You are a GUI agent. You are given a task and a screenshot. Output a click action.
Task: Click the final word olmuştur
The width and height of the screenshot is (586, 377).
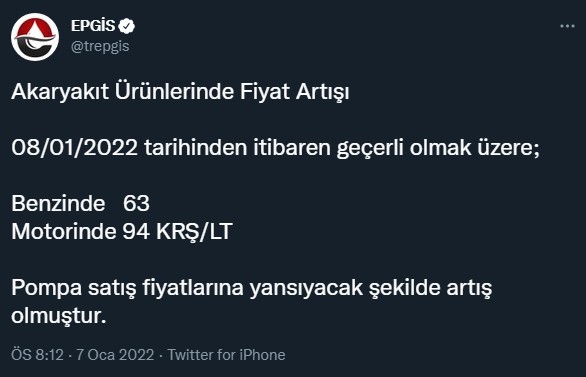click(x=59, y=316)
